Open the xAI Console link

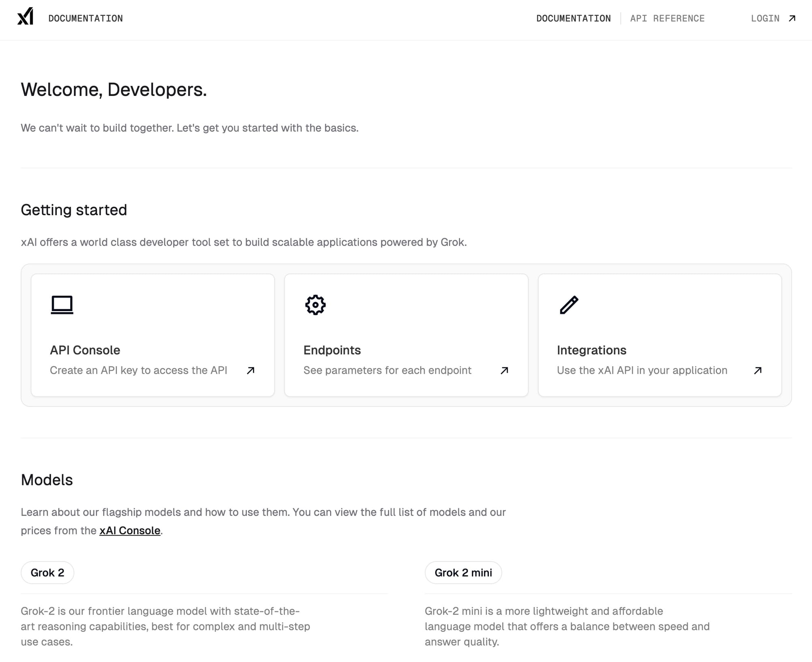coord(130,530)
